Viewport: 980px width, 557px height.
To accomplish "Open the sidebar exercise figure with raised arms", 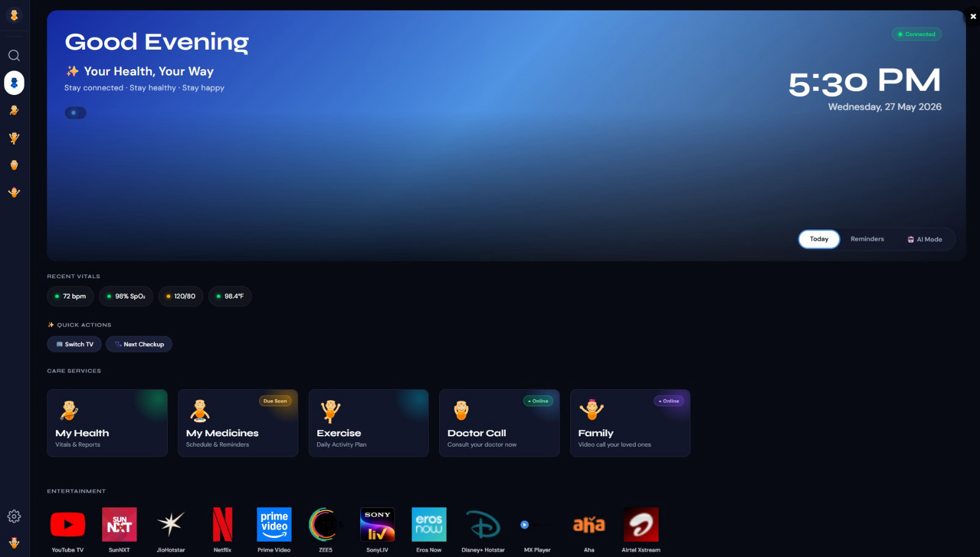I will (14, 138).
